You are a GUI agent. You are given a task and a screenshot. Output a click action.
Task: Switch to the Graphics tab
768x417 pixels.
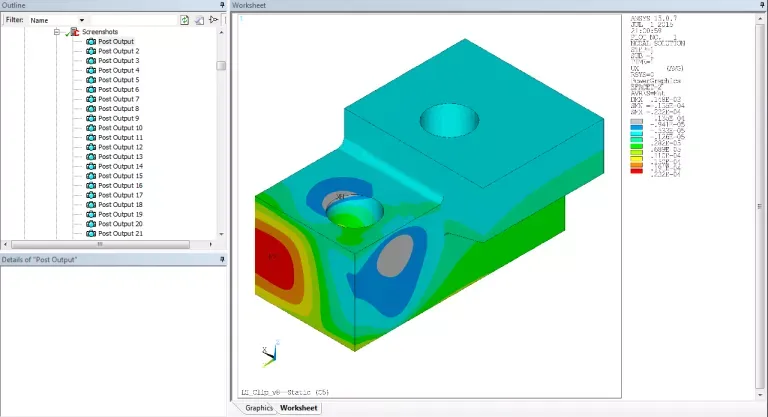point(259,408)
